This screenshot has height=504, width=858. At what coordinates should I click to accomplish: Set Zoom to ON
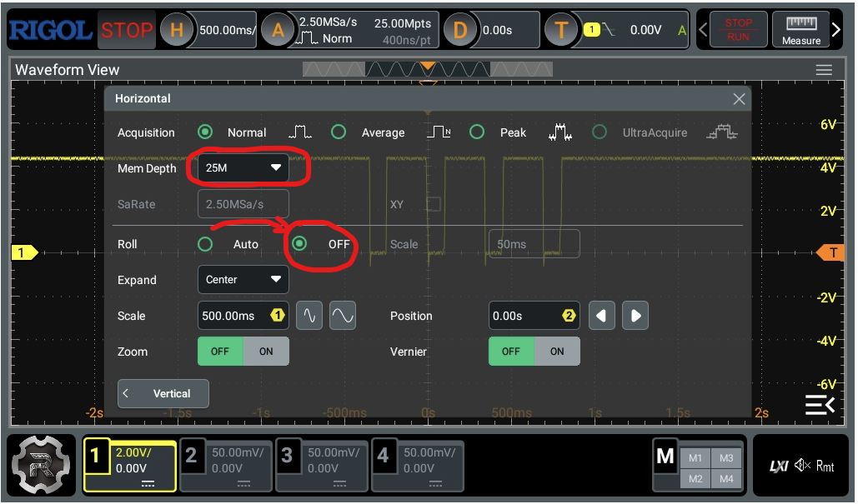pos(266,351)
